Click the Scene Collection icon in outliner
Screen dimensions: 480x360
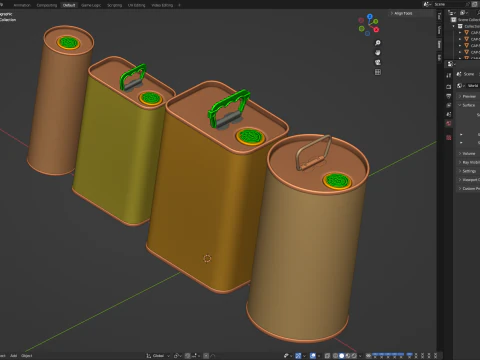pyautogui.click(x=454, y=20)
